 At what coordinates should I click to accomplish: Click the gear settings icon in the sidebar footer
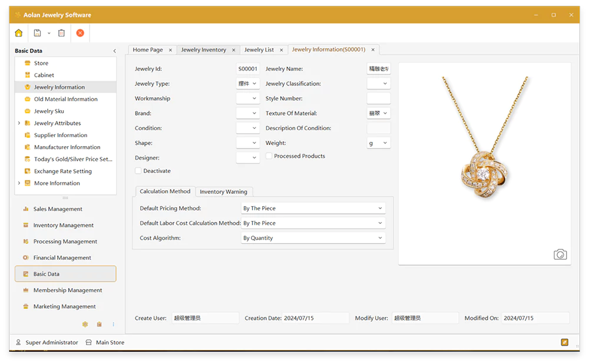click(85, 324)
